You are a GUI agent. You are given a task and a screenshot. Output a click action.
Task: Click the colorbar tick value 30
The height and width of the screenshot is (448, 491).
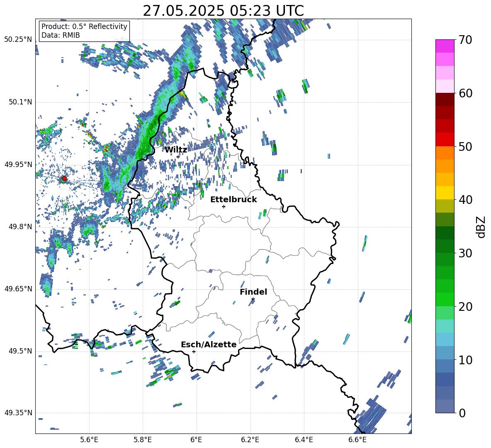[x=465, y=253]
